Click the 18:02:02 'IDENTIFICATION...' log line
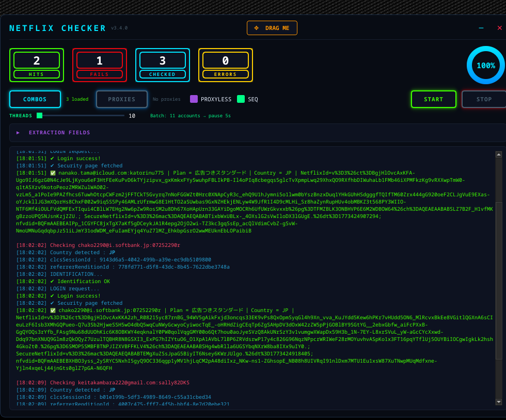 point(59,274)
